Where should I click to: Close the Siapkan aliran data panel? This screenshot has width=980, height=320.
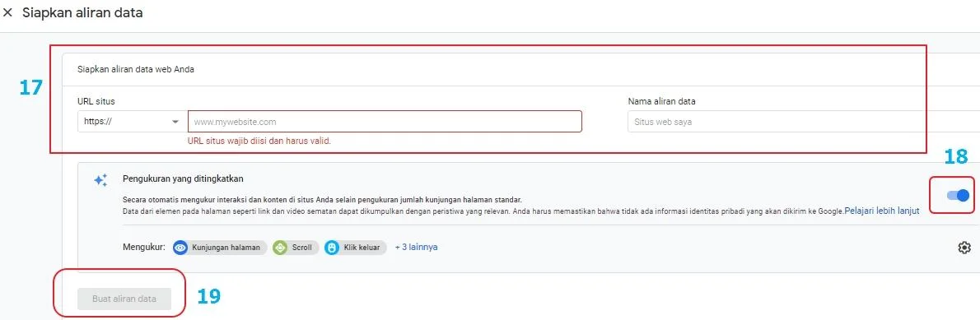(x=8, y=12)
